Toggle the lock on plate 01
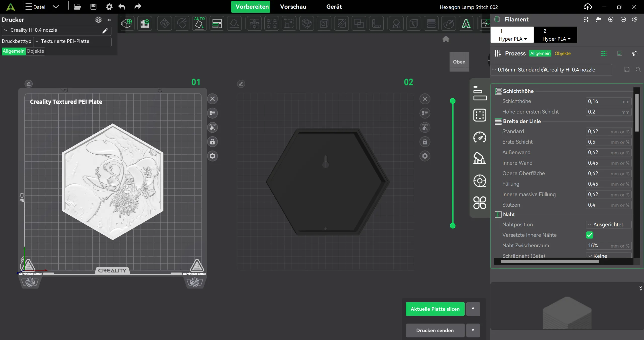This screenshot has height=340, width=644. 212,142
